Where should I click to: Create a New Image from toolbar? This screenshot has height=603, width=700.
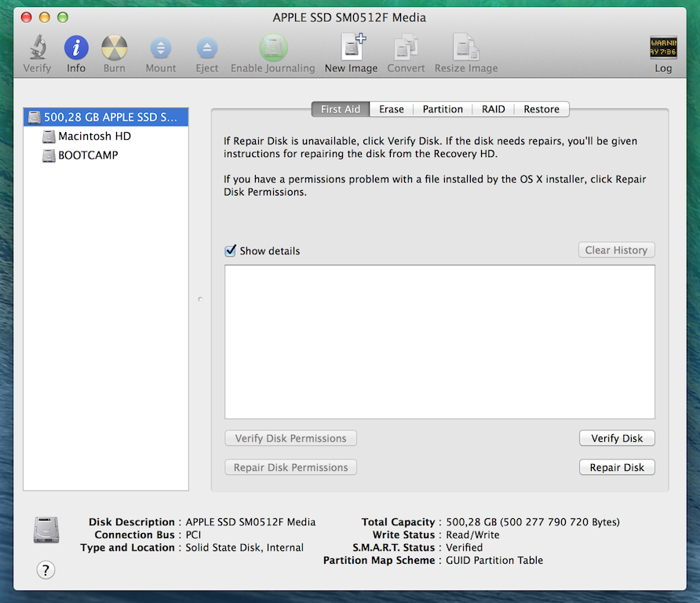352,46
